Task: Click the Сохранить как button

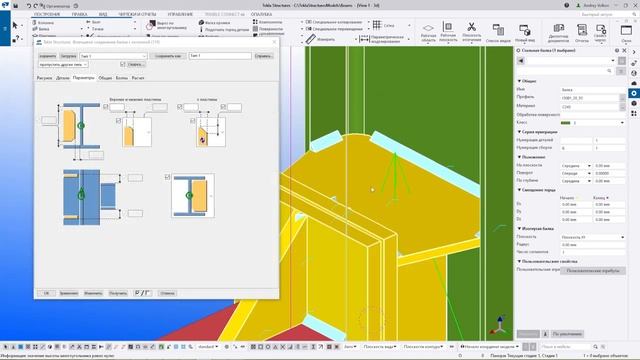Action: (168, 56)
